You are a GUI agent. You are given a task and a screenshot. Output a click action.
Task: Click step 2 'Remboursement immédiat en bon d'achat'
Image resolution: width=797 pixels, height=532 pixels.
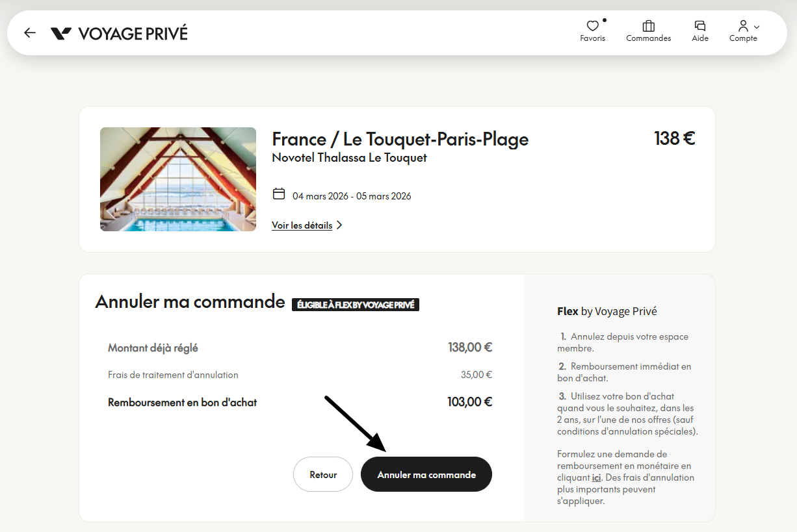tap(624, 372)
